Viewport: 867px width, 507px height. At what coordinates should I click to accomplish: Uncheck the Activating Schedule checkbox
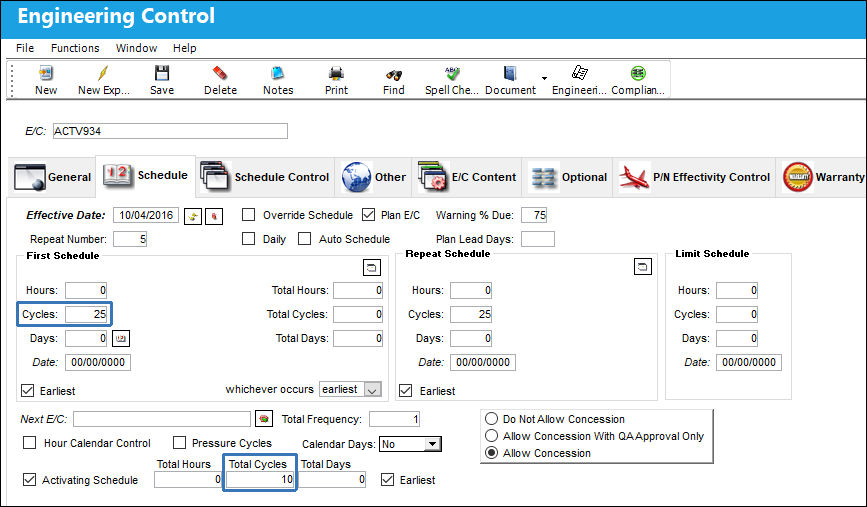tap(29, 479)
